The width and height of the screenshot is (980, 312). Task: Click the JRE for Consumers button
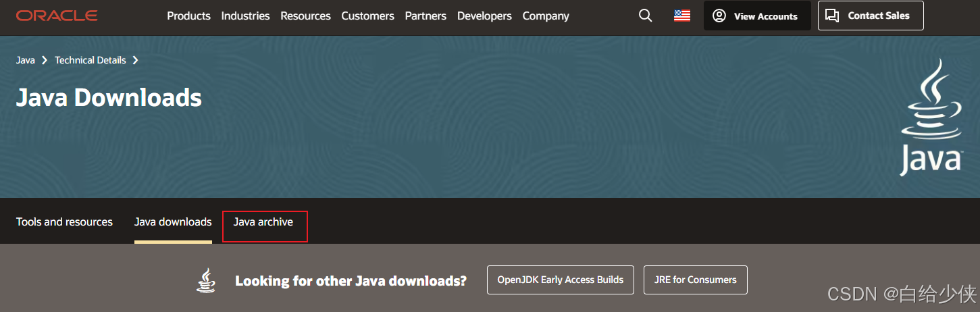[x=696, y=280]
